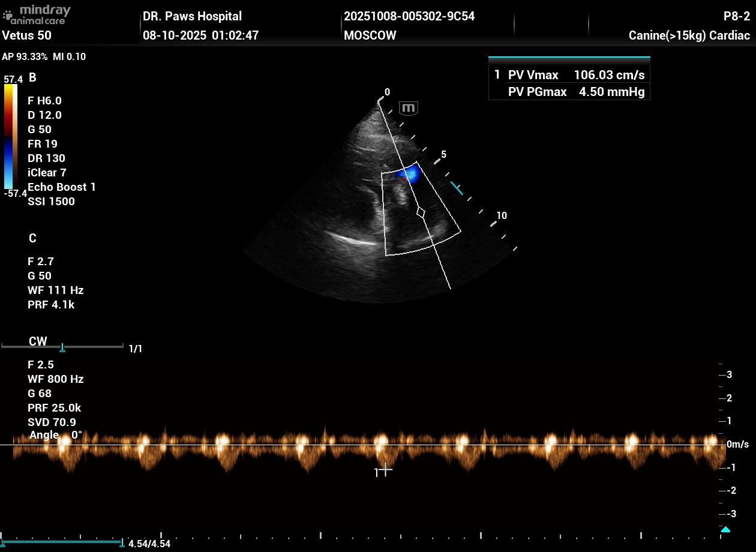Click the cyan focus marker on depth scale
The height and width of the screenshot is (552, 756).
(457, 188)
